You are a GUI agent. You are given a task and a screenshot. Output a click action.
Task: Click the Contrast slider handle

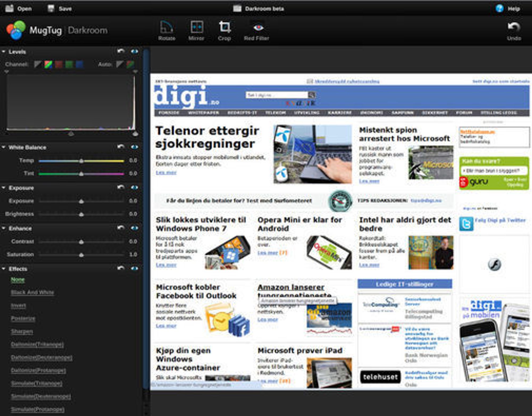pos(81,242)
